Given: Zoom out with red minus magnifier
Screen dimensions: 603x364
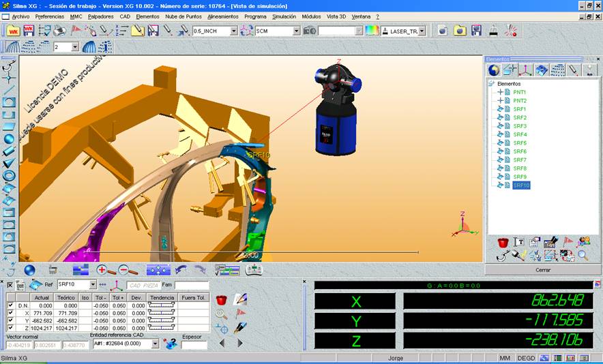Looking at the screenshot, I should (128, 270).
